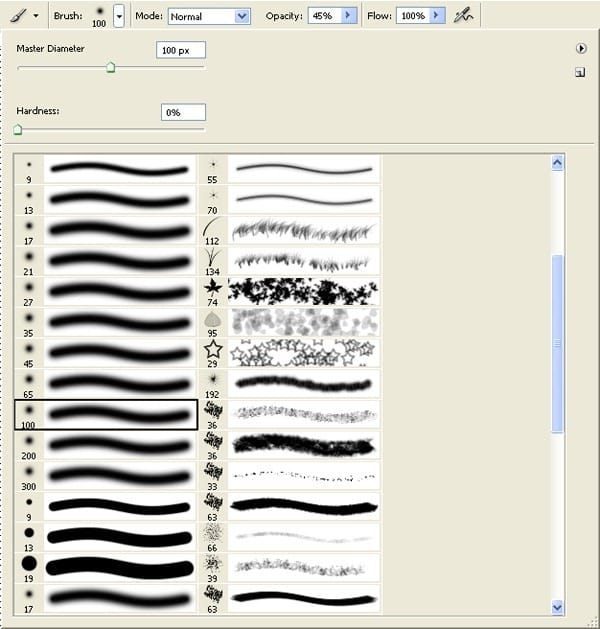
Task: Select the soft round 200 brush stroke
Action: click(x=106, y=445)
